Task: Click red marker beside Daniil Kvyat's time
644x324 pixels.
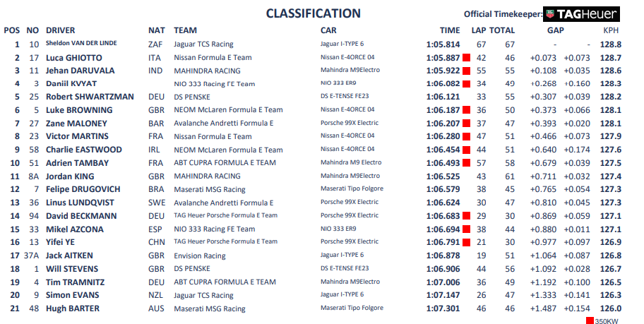Action: tap(466, 84)
